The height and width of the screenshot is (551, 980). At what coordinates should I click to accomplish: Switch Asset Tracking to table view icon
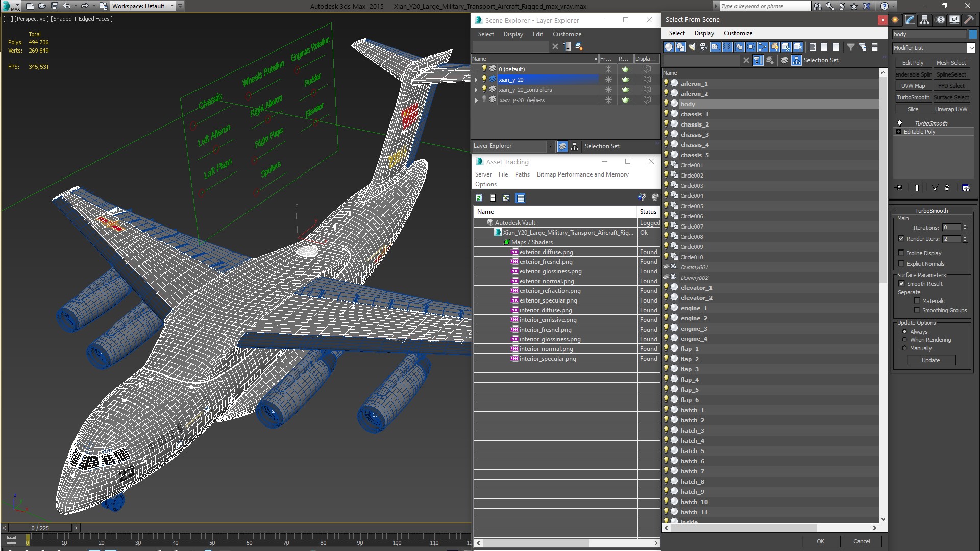coord(520,198)
